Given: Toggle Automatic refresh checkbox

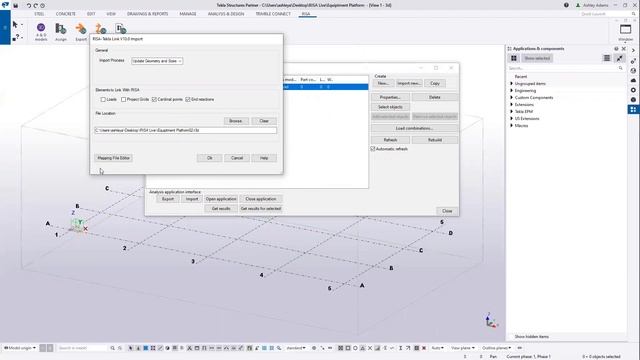Looking at the screenshot, I should pyautogui.click(x=373, y=149).
